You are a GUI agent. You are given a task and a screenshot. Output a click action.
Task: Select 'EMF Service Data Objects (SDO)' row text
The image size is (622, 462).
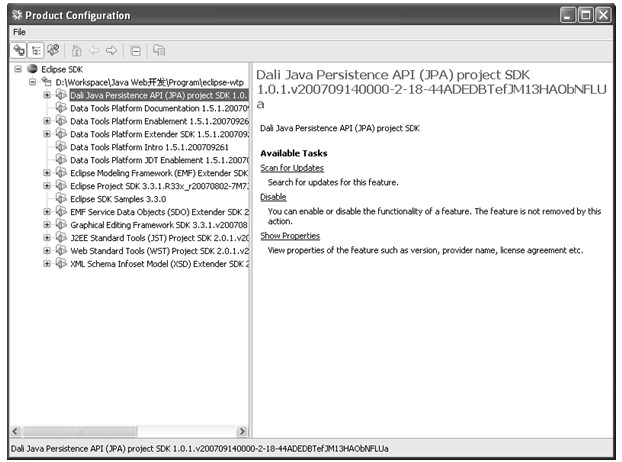pyautogui.click(x=159, y=212)
